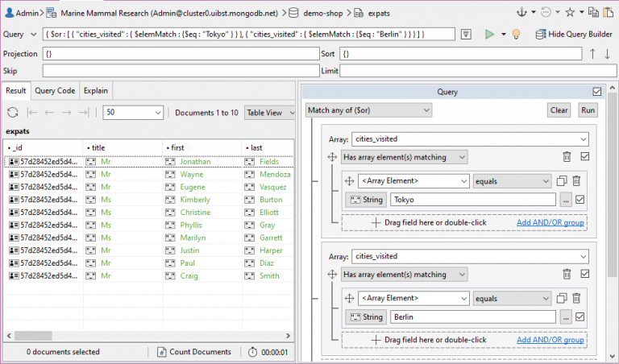Toggle the Query header checkbox
The height and width of the screenshot is (364, 619).
[x=596, y=92]
